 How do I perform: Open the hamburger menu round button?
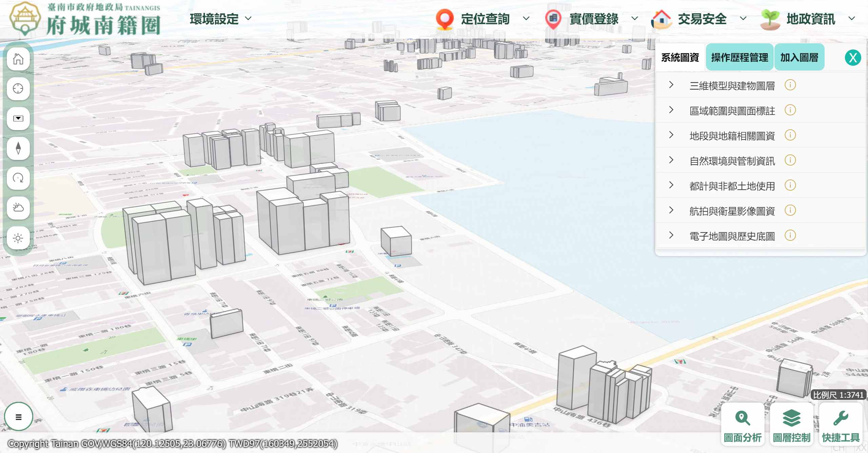pos(19,417)
